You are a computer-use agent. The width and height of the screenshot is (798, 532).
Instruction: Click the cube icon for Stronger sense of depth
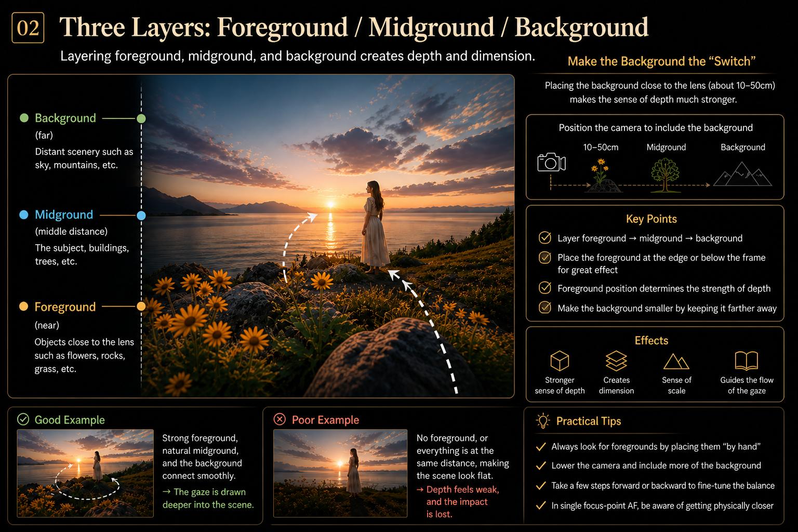pos(560,361)
